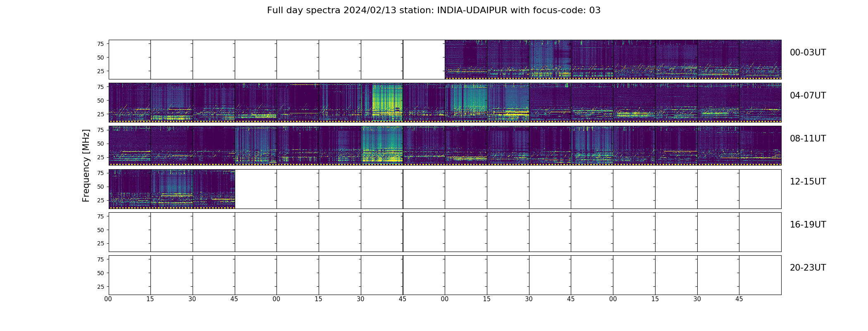Click the empty 20-23UT plot panel
Viewport: 868px width, 331px height.
tap(445, 275)
